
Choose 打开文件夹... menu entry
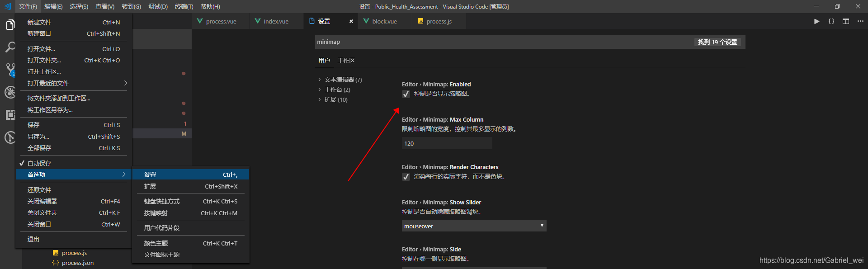pyautogui.click(x=73, y=60)
